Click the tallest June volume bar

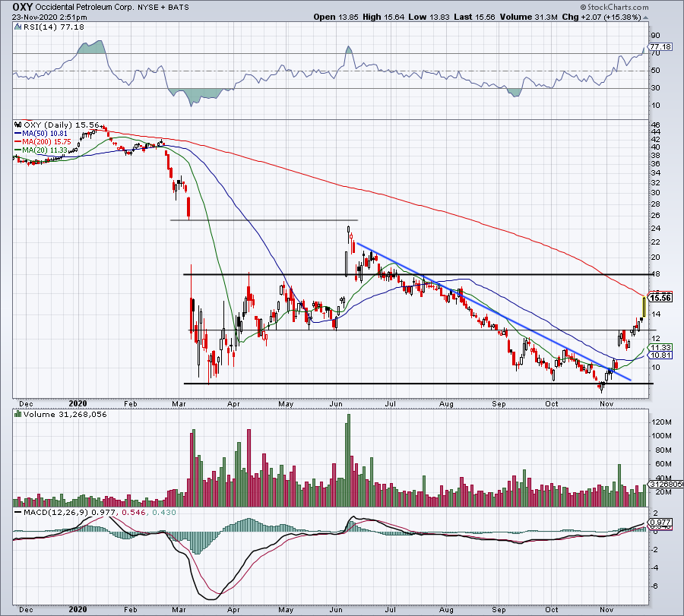[348, 460]
